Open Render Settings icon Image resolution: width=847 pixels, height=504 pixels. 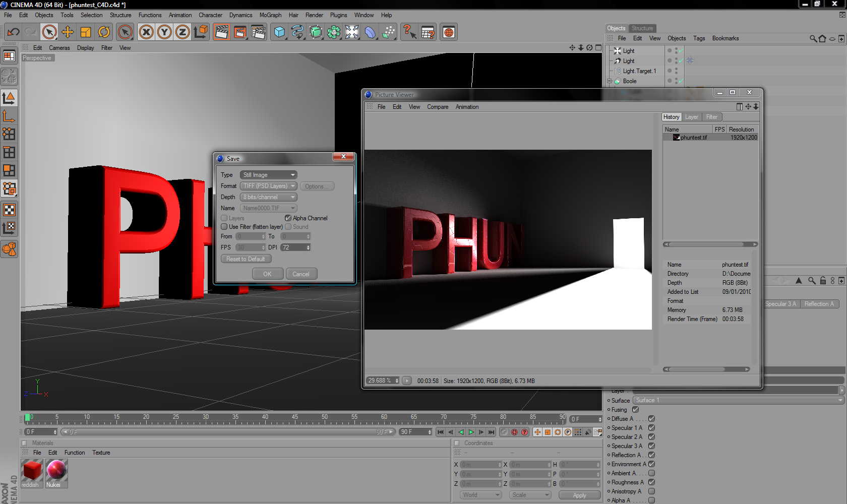258,32
